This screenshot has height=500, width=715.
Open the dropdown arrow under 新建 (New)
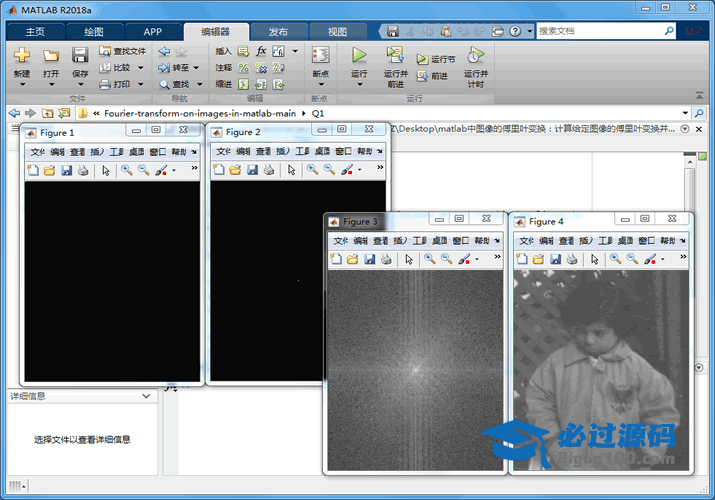(22, 84)
